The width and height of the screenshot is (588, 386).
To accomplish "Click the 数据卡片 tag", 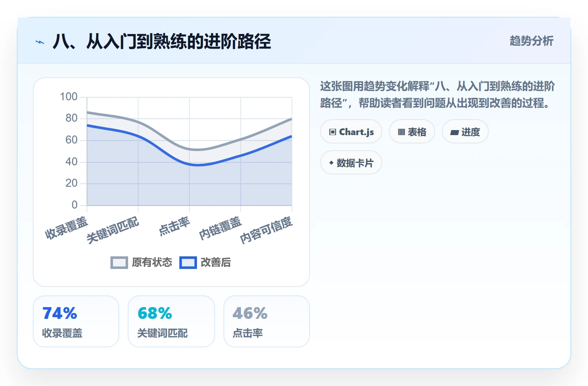I will point(351,163).
